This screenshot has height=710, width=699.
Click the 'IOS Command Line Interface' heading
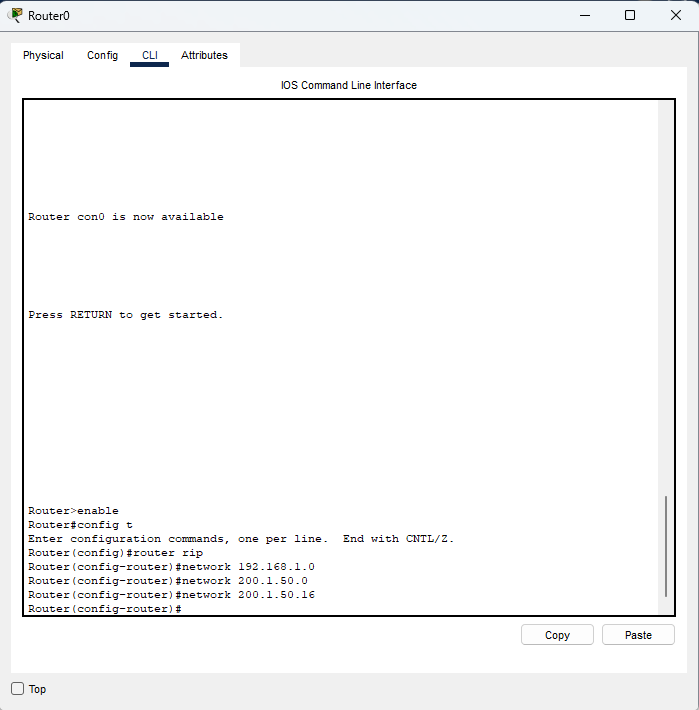pyautogui.click(x=349, y=86)
